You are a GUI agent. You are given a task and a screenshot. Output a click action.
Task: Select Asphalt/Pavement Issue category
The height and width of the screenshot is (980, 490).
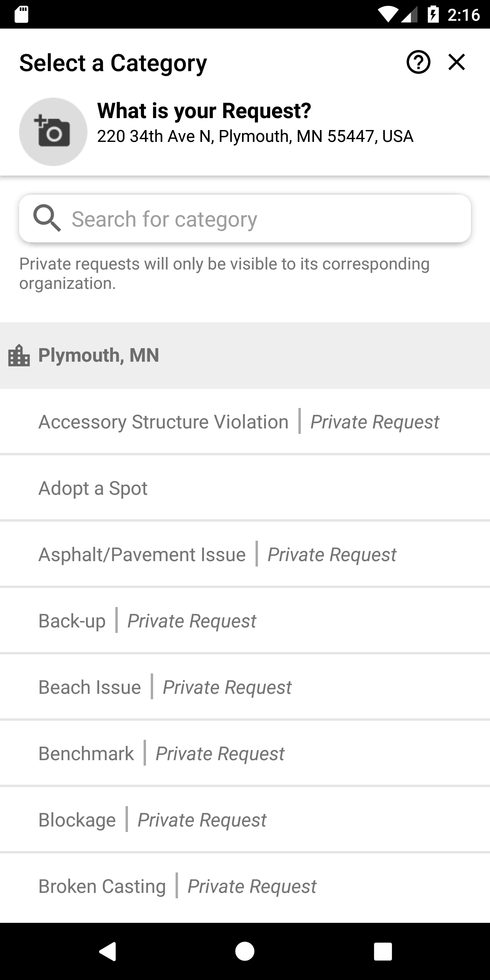(x=245, y=554)
